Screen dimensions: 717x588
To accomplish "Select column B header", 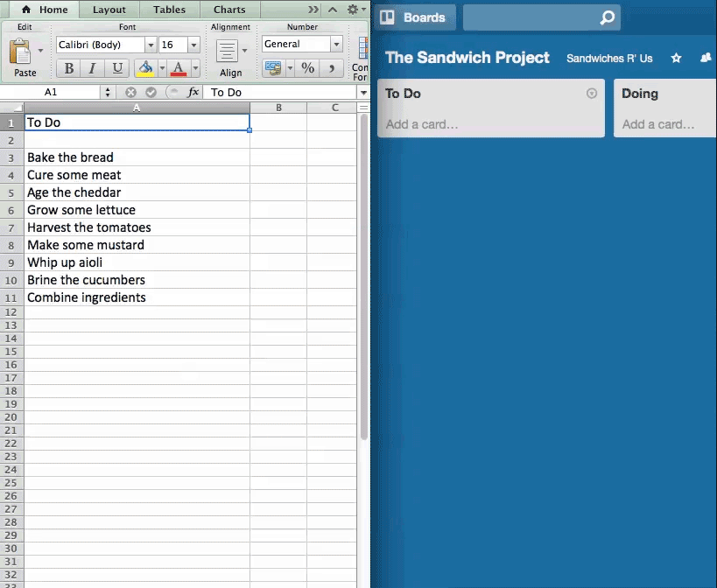I will 278,108.
